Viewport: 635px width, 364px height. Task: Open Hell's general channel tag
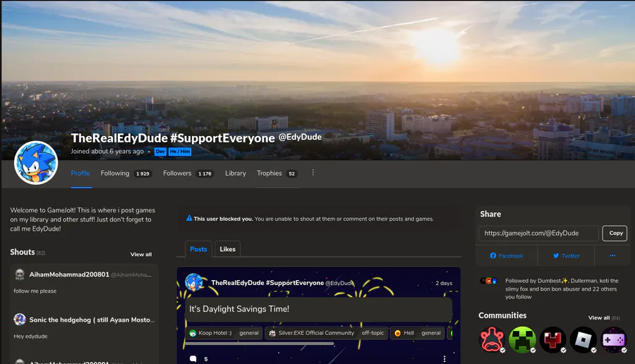pos(431,333)
